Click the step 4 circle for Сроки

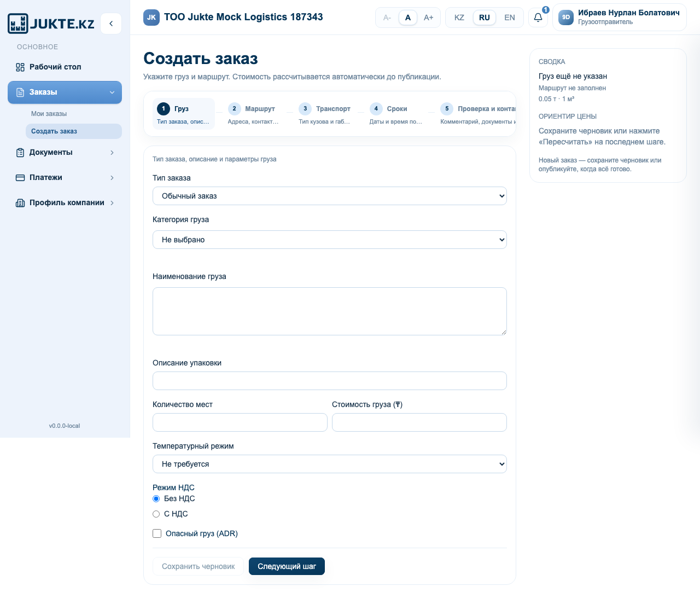pyautogui.click(x=376, y=108)
